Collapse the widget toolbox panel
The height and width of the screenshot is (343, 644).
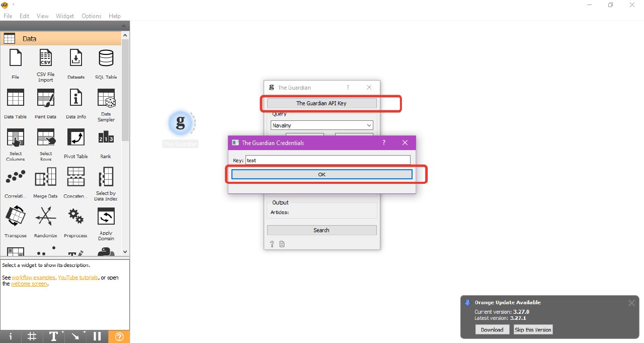[x=124, y=26]
